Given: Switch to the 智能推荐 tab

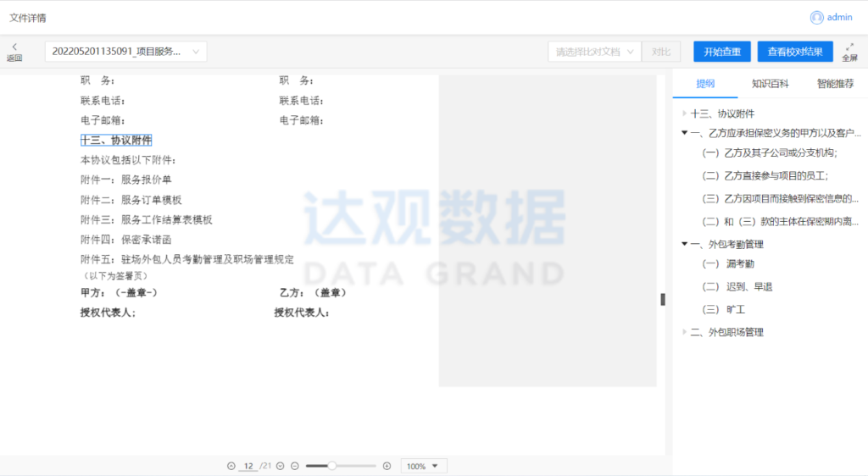Looking at the screenshot, I should tap(835, 84).
